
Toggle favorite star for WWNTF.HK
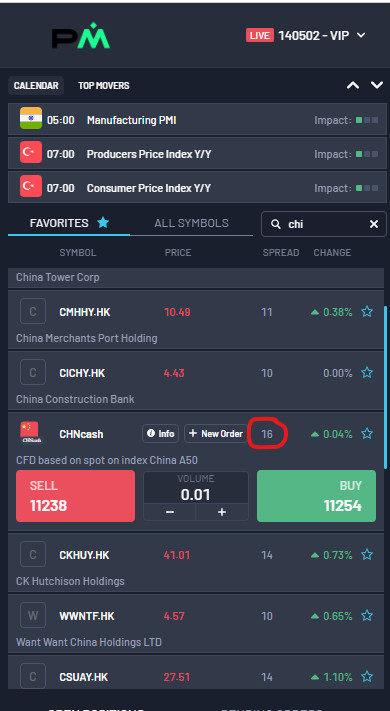367,616
